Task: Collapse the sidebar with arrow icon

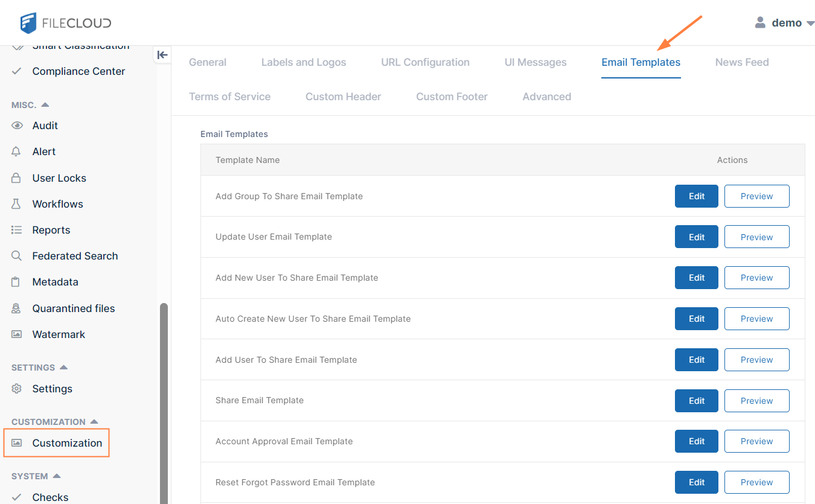Action: point(162,55)
